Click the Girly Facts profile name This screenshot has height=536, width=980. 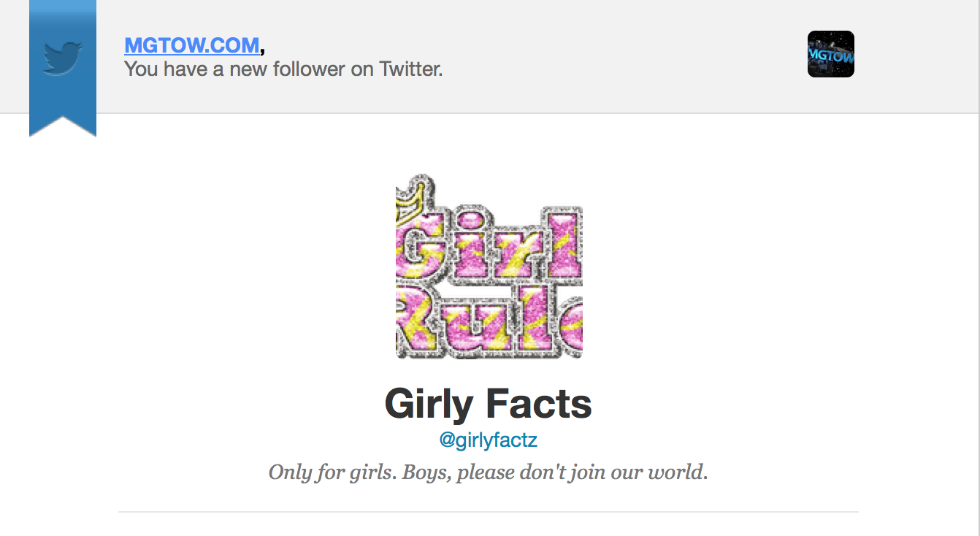488,404
